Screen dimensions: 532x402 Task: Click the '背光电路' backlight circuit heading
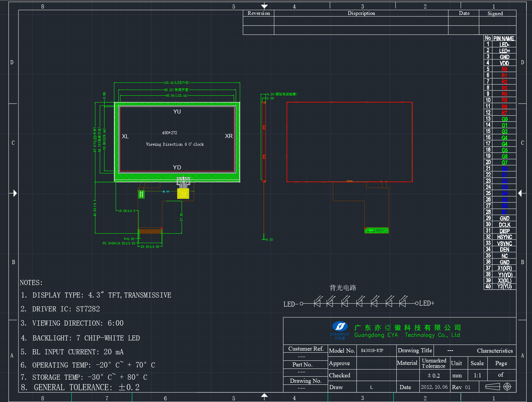click(343, 288)
